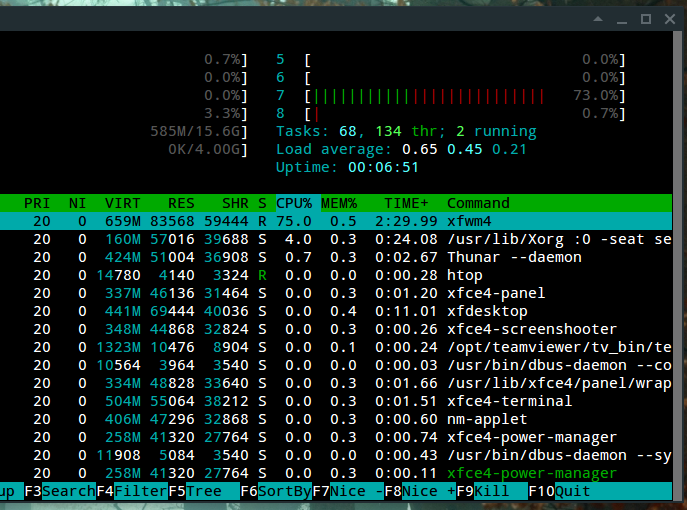Sort processes by the CPU% column header
Image resolution: width=687 pixels, height=510 pixels.
tap(297, 203)
